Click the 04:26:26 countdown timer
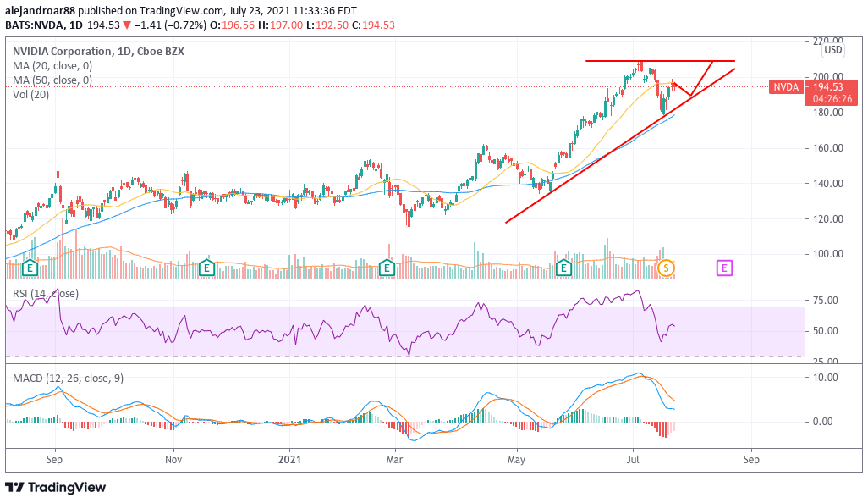 tap(832, 98)
